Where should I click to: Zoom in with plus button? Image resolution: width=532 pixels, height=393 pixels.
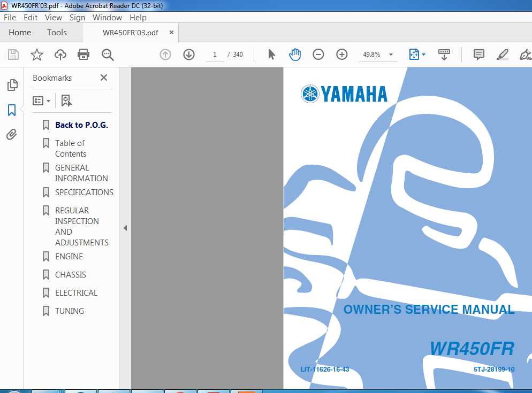point(341,55)
